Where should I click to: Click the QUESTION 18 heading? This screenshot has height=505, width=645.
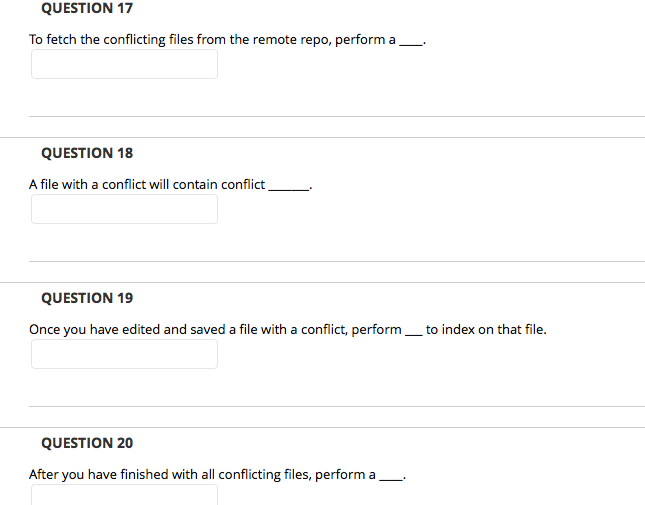[87, 153]
